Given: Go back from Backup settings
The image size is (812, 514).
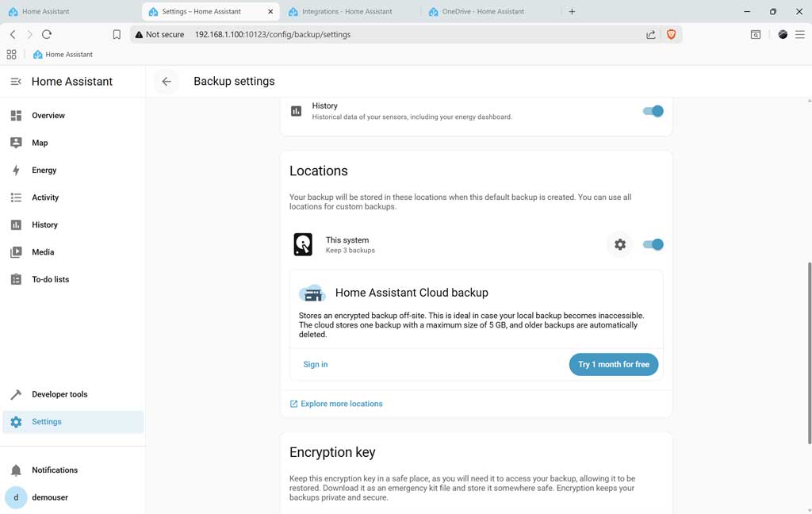Looking at the screenshot, I should point(167,82).
